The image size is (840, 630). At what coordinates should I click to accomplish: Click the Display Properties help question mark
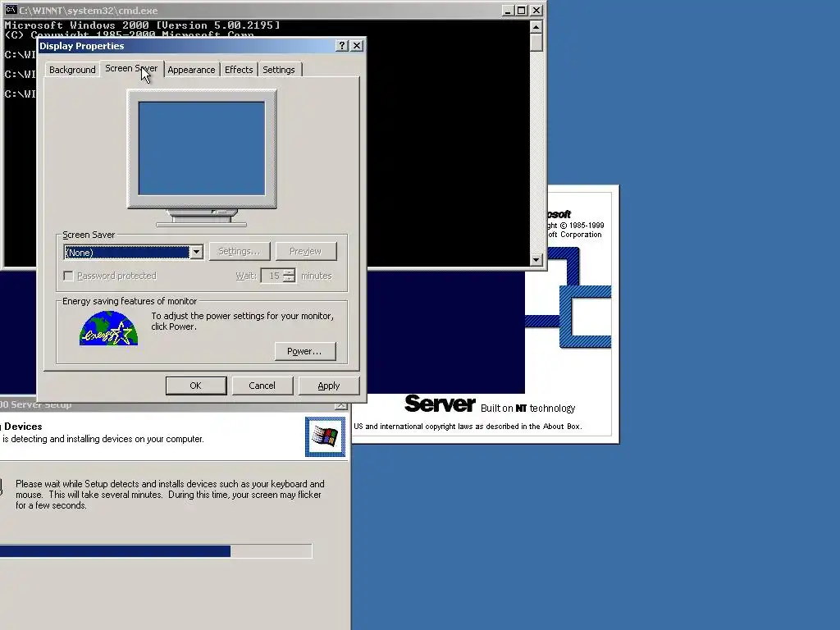[x=342, y=46]
